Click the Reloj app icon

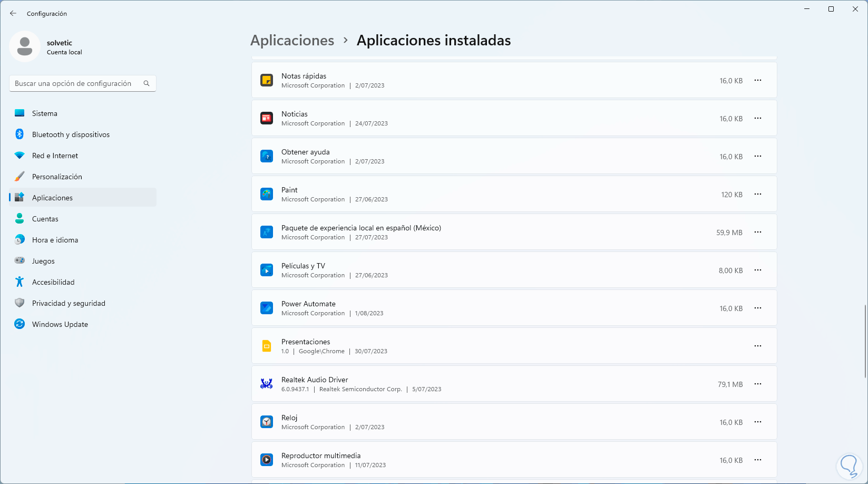267,422
